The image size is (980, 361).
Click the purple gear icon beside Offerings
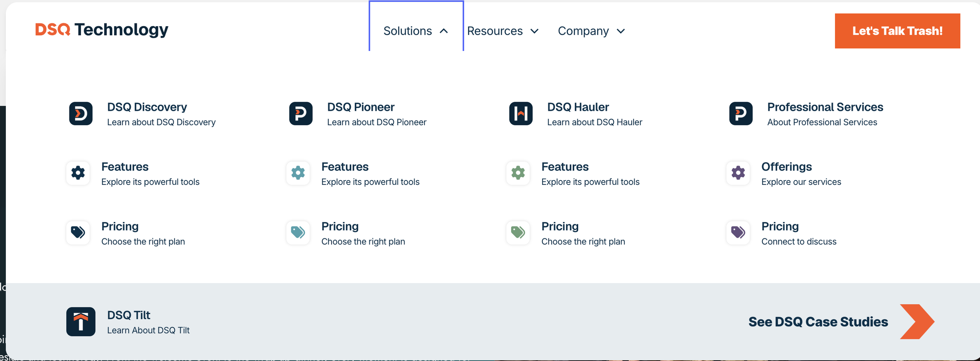738,173
